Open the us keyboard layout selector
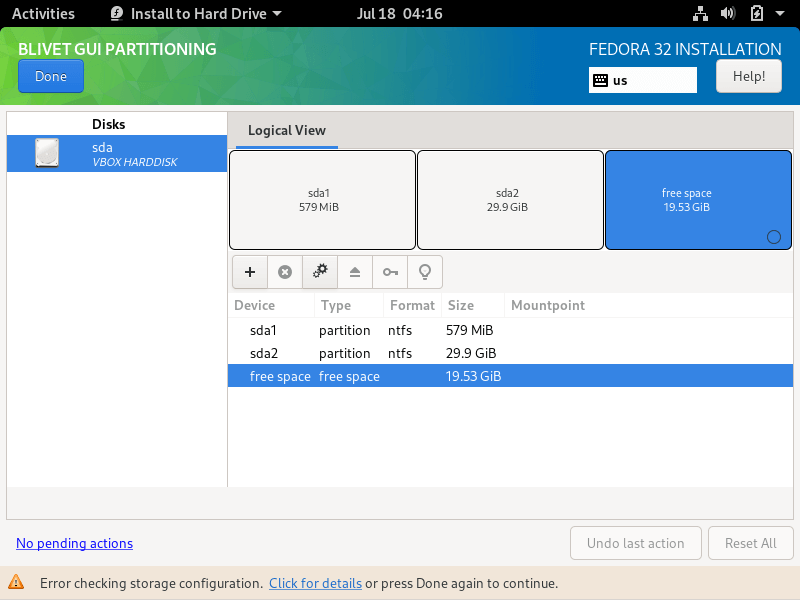 tap(642, 80)
